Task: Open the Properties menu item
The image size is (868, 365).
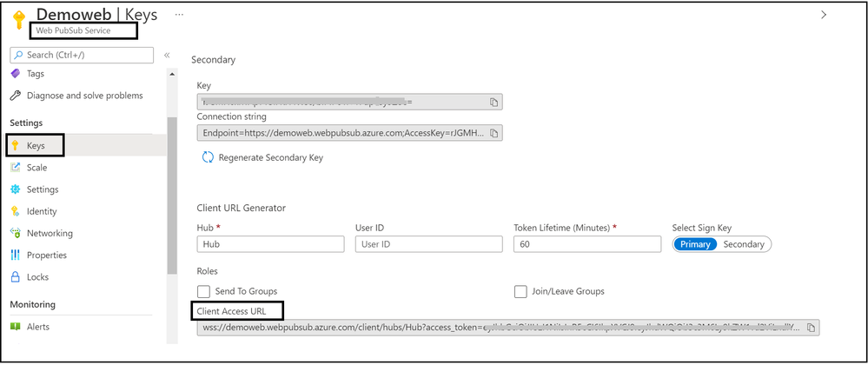Action: (47, 255)
